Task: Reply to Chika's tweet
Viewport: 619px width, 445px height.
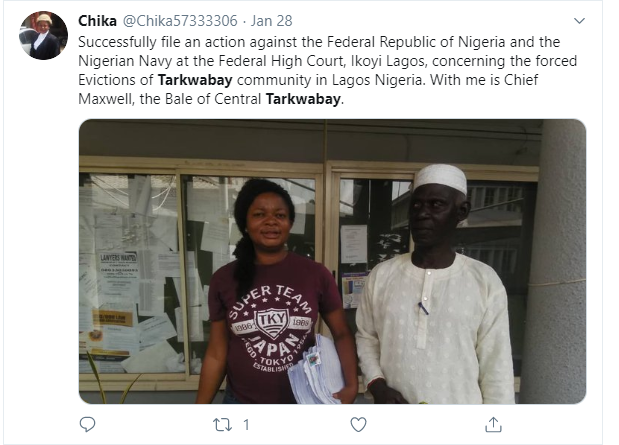Action: pyautogui.click(x=88, y=424)
